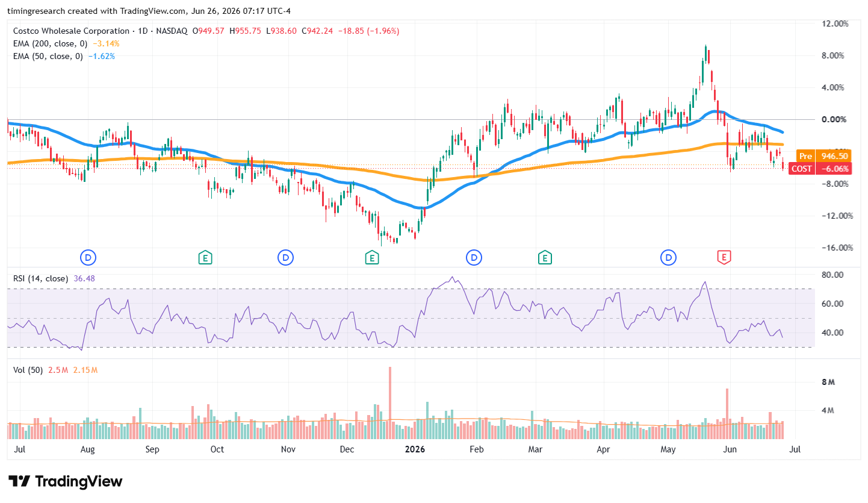Click the May label on the time axis

point(668,449)
